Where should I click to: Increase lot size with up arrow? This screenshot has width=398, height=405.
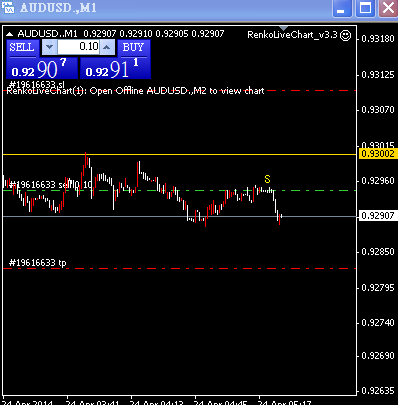pyautogui.click(x=107, y=47)
